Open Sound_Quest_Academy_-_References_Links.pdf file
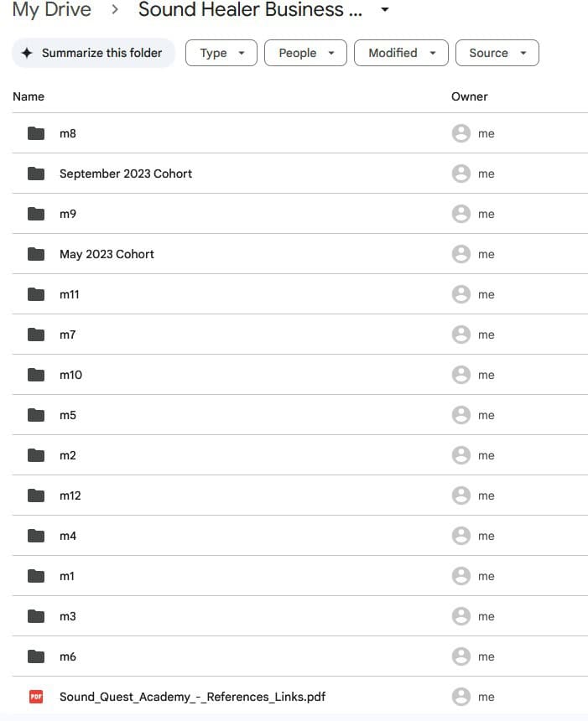Screen dimensions: 588x721 click(192, 697)
